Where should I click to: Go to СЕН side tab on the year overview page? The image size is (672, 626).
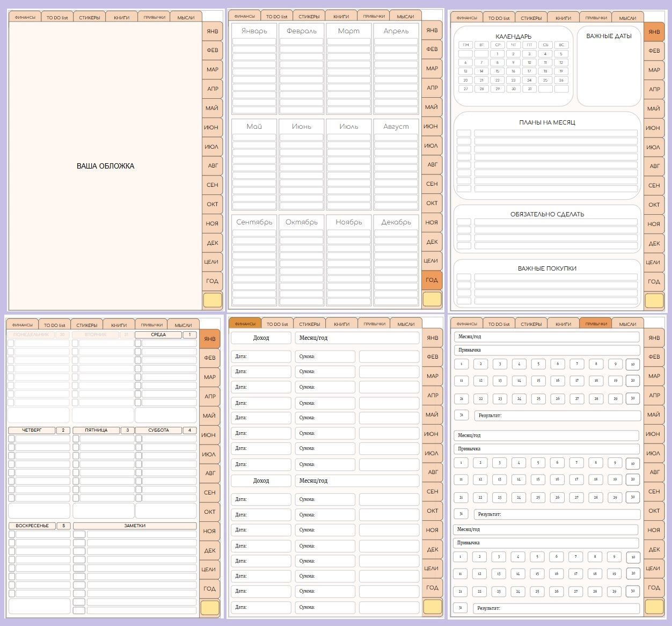[x=432, y=184]
